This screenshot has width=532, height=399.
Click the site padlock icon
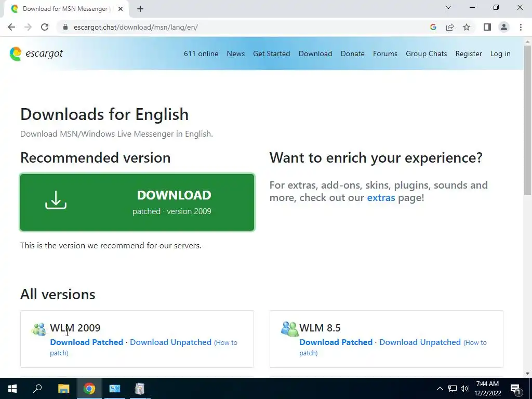tap(65, 27)
